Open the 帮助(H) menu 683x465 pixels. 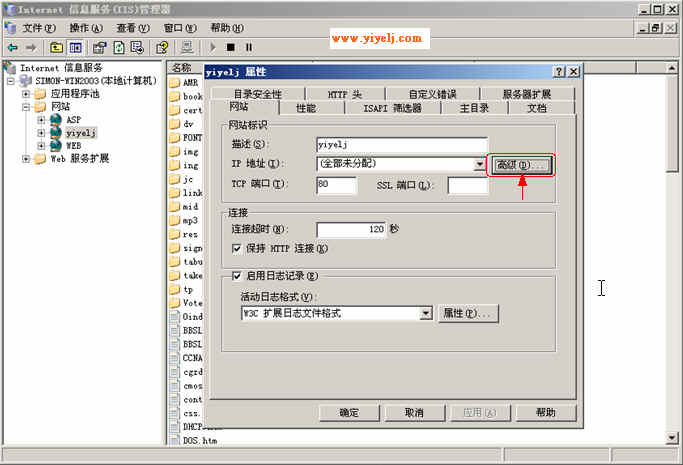click(227, 28)
